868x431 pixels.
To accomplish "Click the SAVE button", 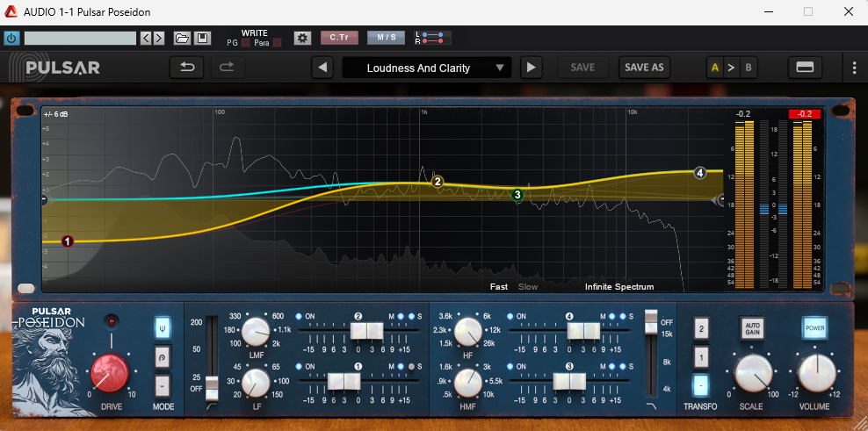I will 582,68.
